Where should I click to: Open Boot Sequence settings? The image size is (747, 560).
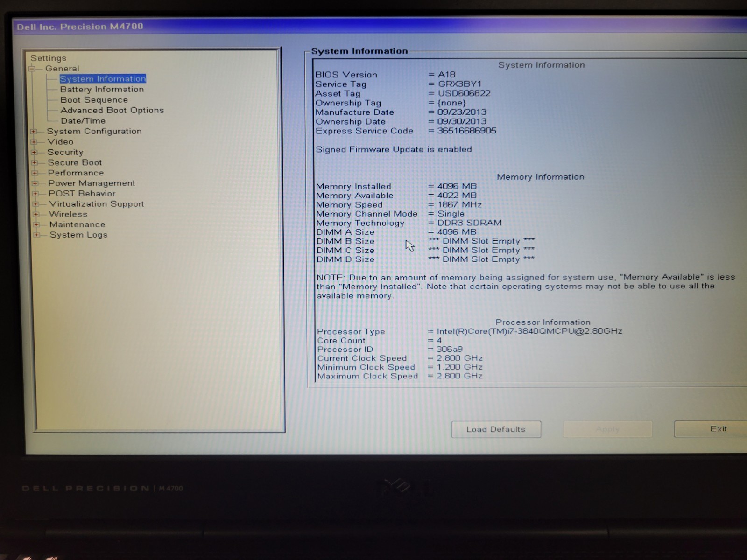[x=94, y=100]
